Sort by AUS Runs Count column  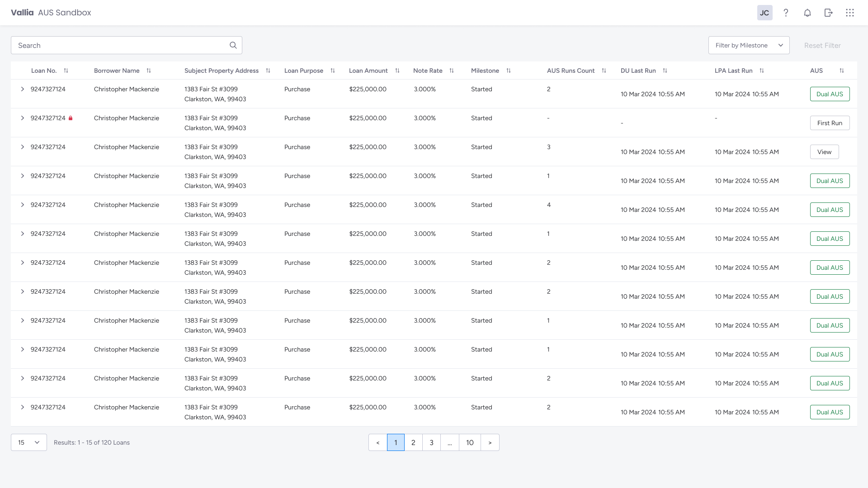604,70
